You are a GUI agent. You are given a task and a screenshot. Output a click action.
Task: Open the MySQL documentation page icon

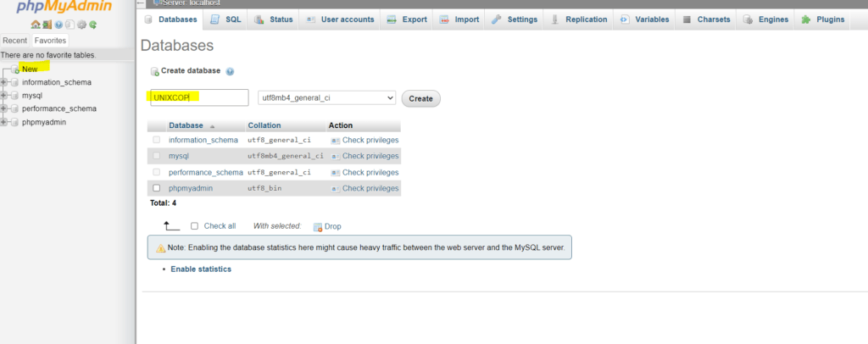70,25
